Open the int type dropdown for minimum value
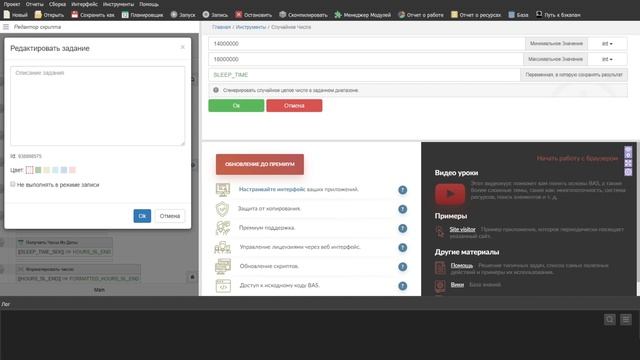This screenshot has height=360, width=640. (x=607, y=44)
